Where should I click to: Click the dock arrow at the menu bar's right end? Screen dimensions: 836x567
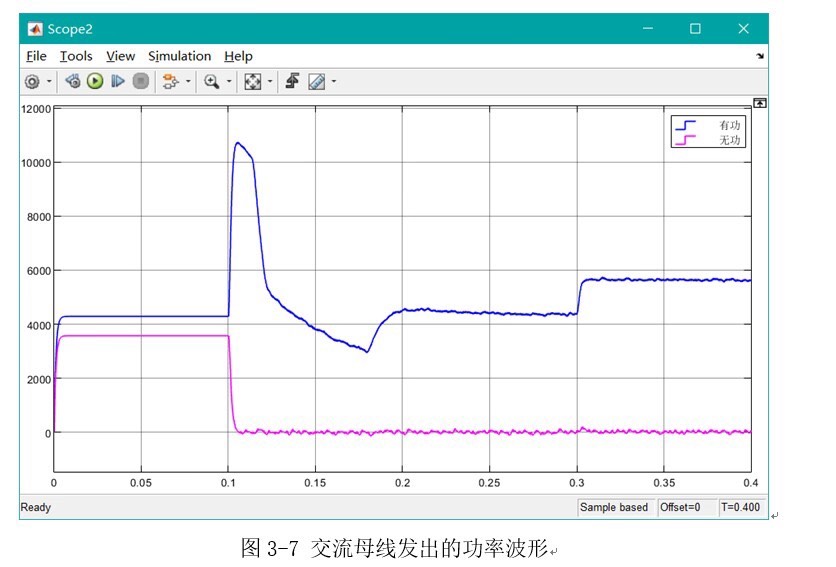pyautogui.click(x=760, y=56)
